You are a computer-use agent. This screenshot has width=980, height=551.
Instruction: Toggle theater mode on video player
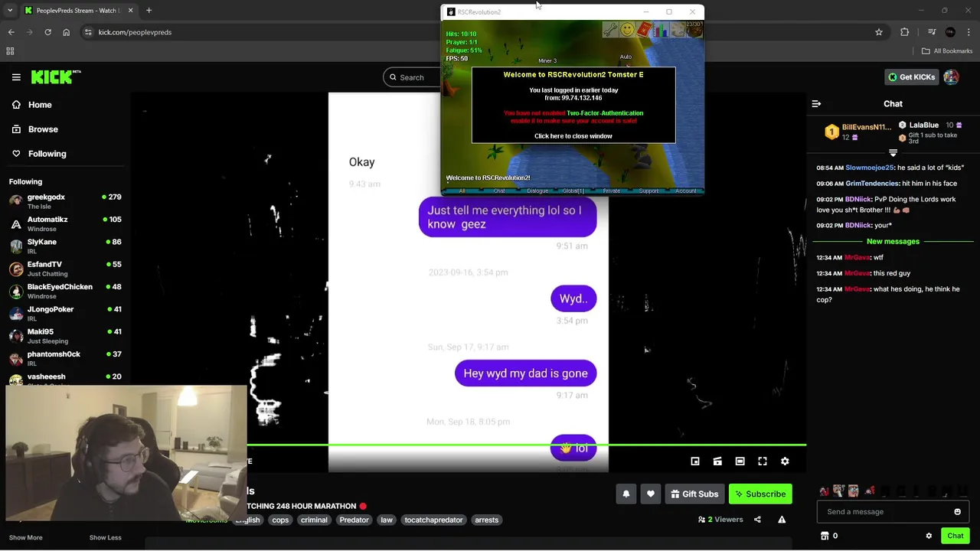[x=740, y=461]
